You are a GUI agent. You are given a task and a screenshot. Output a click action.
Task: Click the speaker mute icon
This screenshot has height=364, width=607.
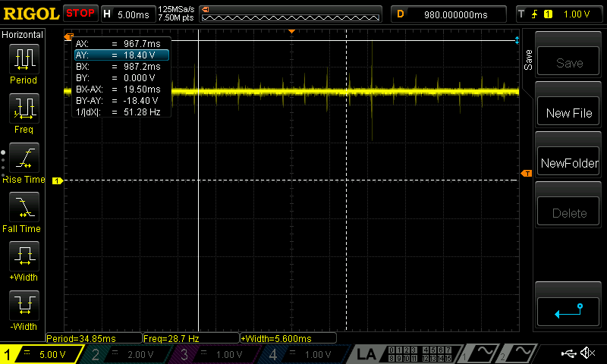pyautogui.click(x=587, y=353)
